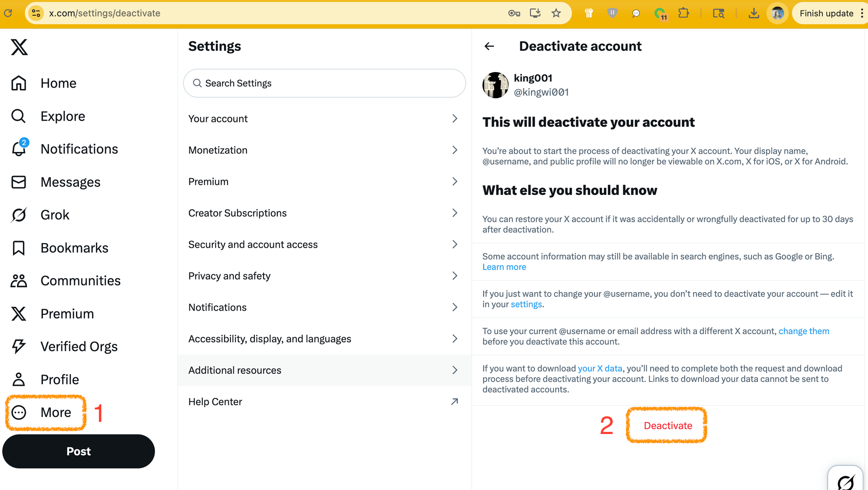Expand the settings Notifications chevron
The width and height of the screenshot is (868, 490).
455,307
